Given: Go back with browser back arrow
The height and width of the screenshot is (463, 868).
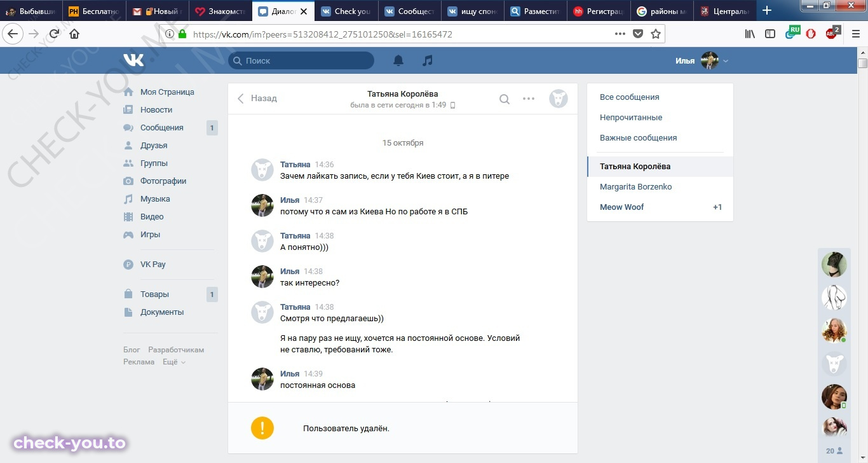Looking at the screenshot, I should (13, 34).
